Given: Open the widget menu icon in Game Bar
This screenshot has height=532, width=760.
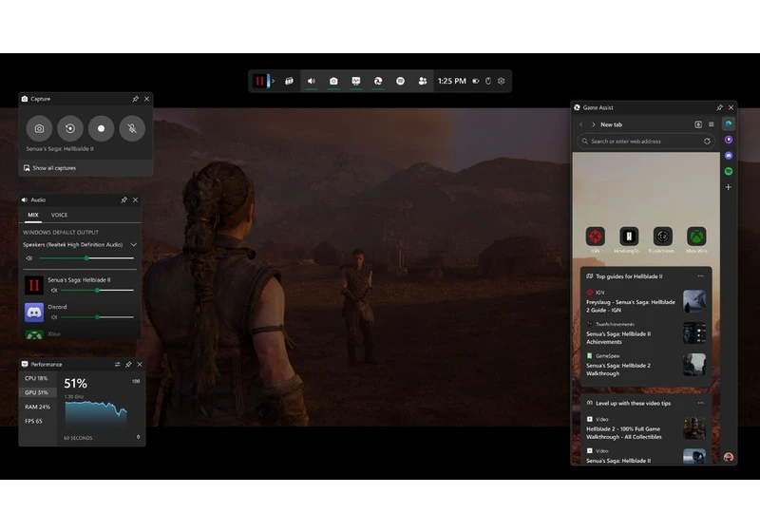Looking at the screenshot, I should coord(289,81).
